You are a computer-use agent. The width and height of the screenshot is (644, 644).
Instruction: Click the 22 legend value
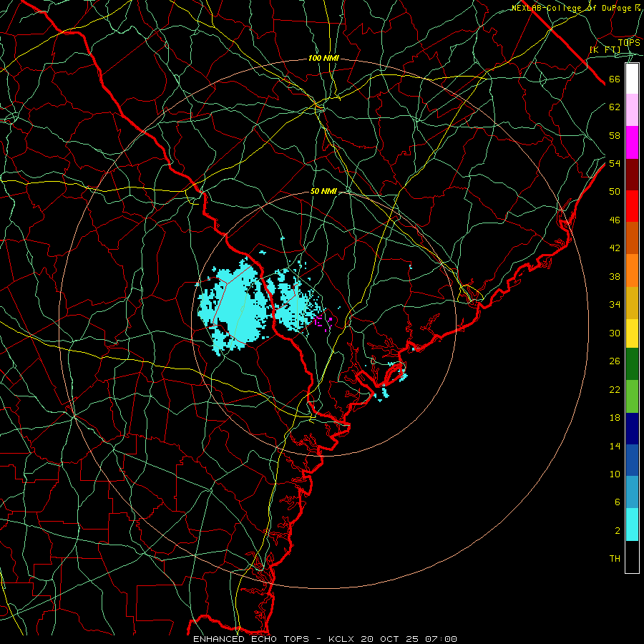tap(615, 389)
